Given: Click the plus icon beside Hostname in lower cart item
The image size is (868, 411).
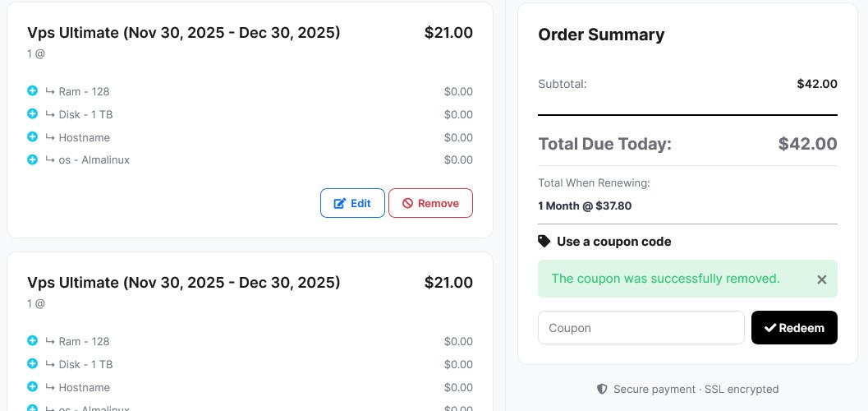Looking at the screenshot, I should (33, 386).
